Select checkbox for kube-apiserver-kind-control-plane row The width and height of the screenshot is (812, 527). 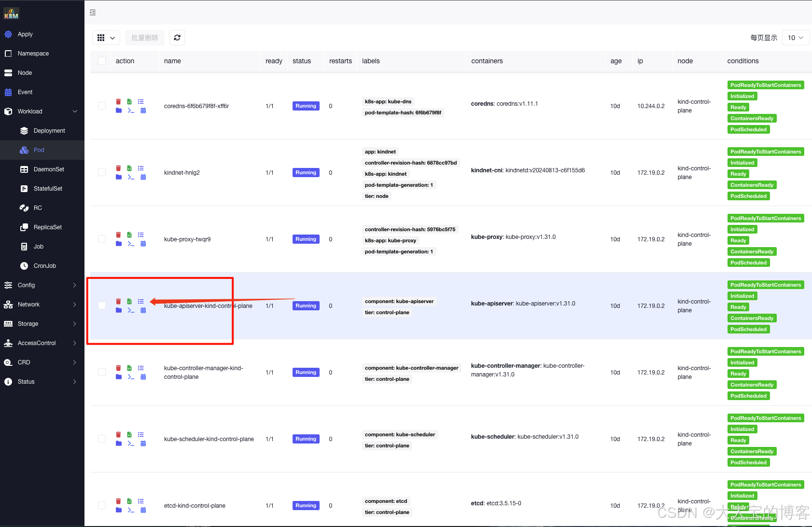pos(102,305)
